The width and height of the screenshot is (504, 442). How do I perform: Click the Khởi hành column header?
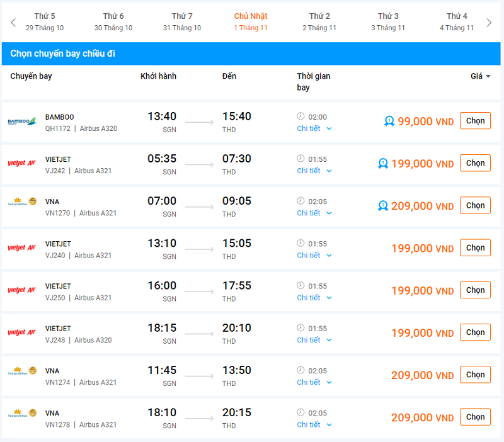(x=158, y=76)
